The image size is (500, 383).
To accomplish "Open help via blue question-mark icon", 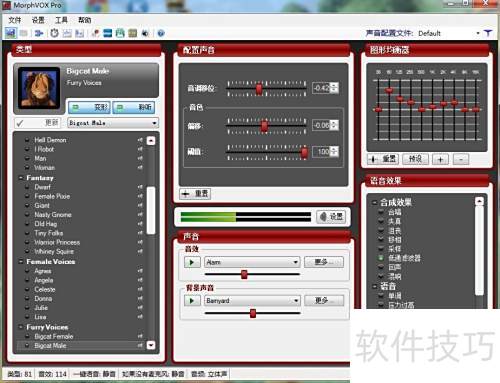I will [x=161, y=33].
